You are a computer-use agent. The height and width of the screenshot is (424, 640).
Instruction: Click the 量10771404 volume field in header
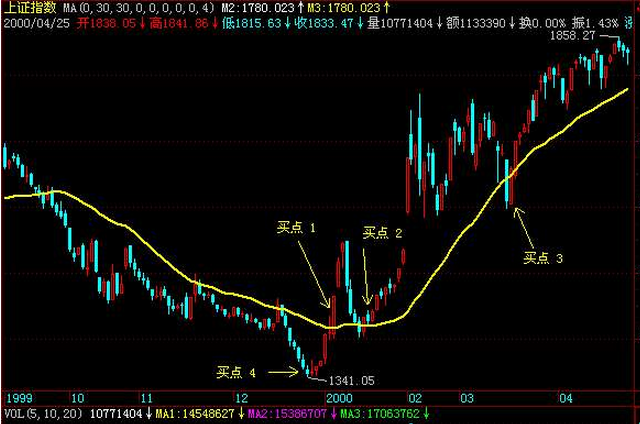point(395,21)
